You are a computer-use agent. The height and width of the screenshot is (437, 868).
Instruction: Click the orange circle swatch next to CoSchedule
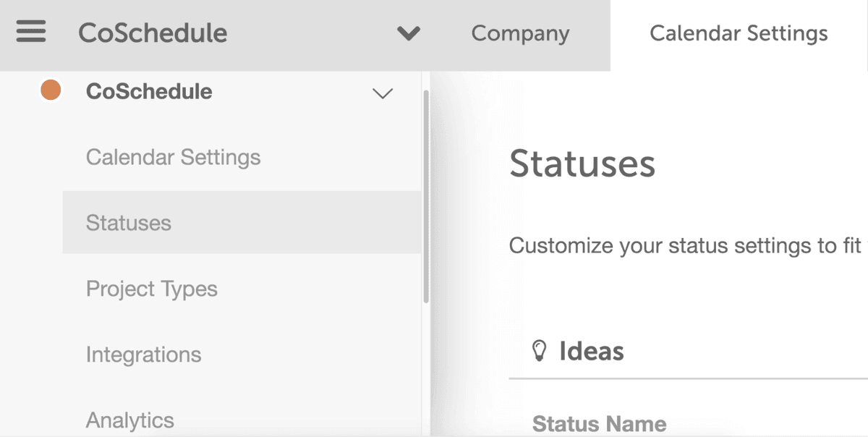pyautogui.click(x=51, y=90)
